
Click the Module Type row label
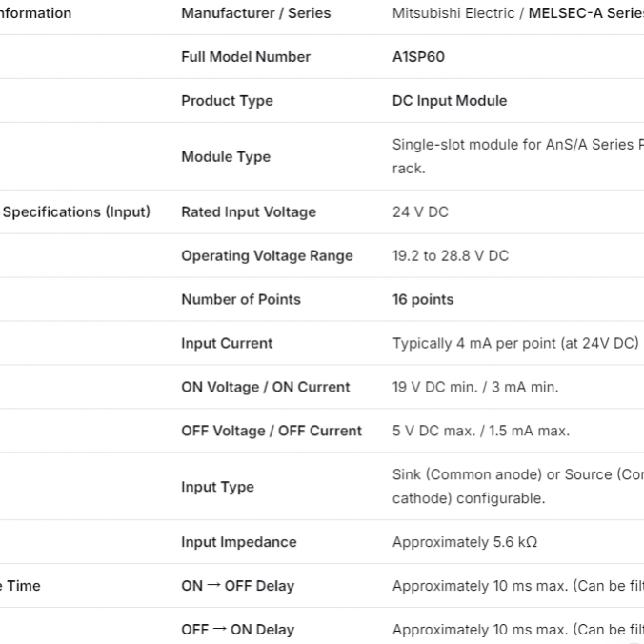[x=226, y=157]
